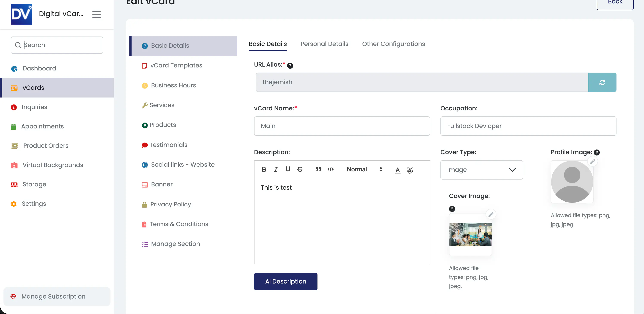The width and height of the screenshot is (644, 314).
Task: Apply strikethrough in description editor
Action: (300, 169)
